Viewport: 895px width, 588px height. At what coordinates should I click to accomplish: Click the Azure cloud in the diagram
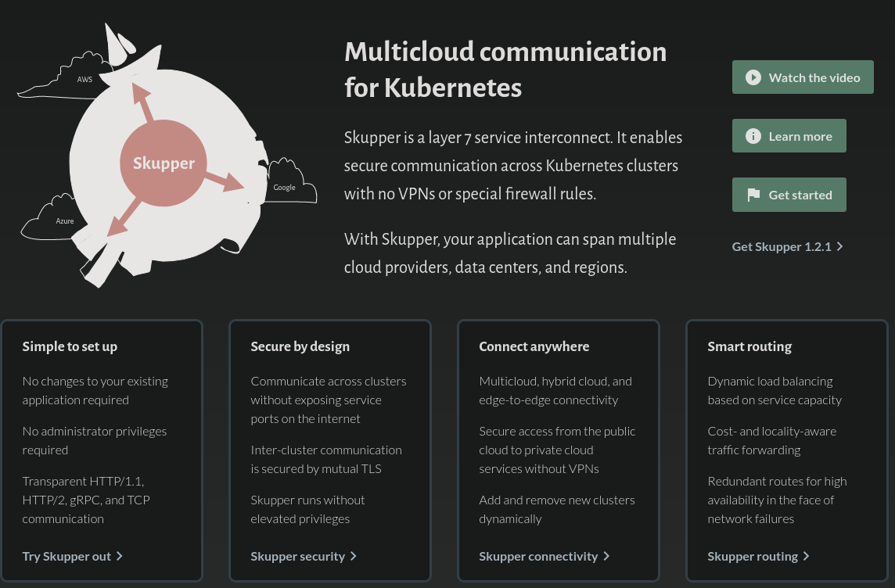tap(61, 220)
